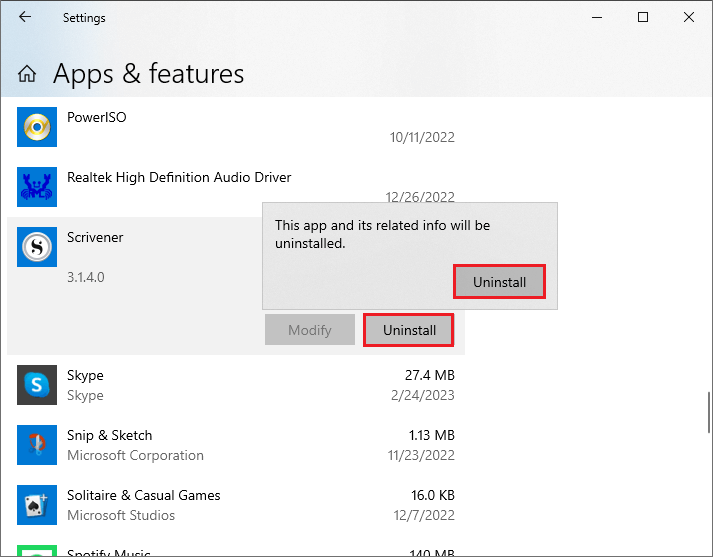
Task: Select the Snip & Sketch icon
Action: pos(37,445)
